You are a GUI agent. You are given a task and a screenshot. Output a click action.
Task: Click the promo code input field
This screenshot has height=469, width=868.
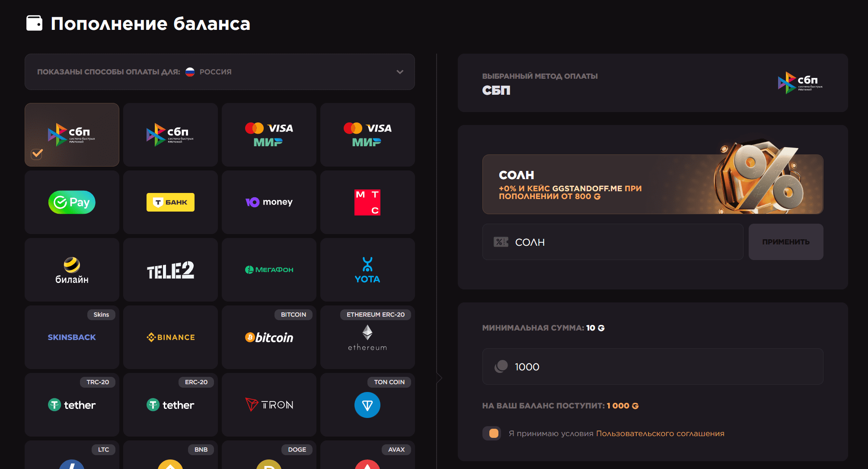(x=613, y=242)
